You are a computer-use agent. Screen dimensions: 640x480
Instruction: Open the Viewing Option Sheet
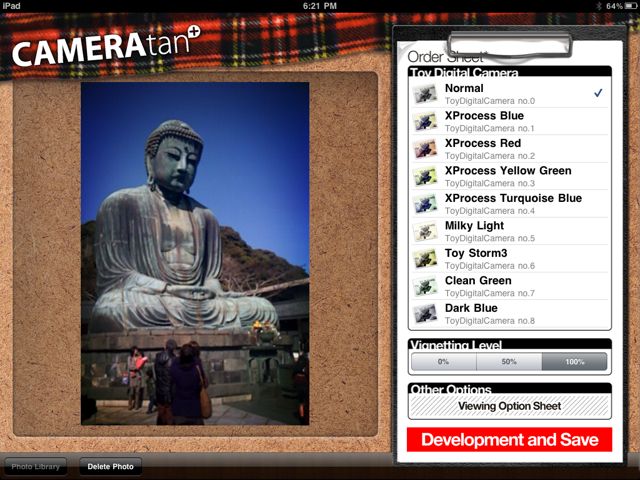509,406
